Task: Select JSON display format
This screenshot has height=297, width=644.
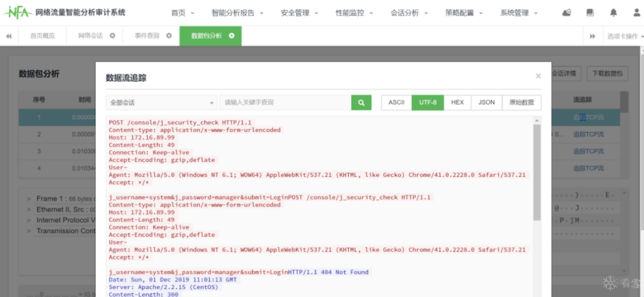Action: (x=487, y=103)
